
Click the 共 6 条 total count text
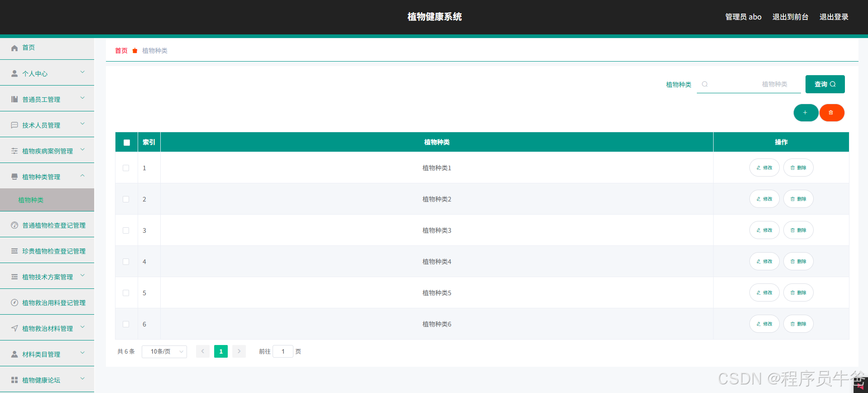(126, 351)
